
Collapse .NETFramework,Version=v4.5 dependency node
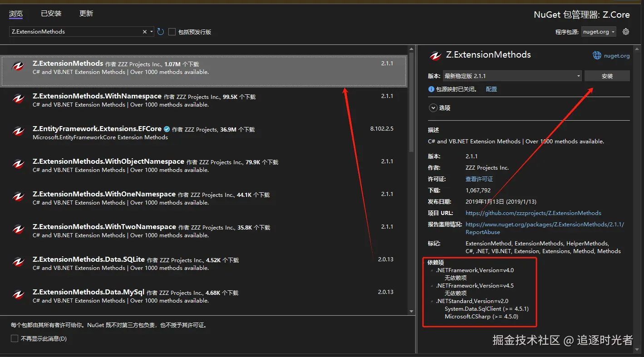click(x=432, y=286)
